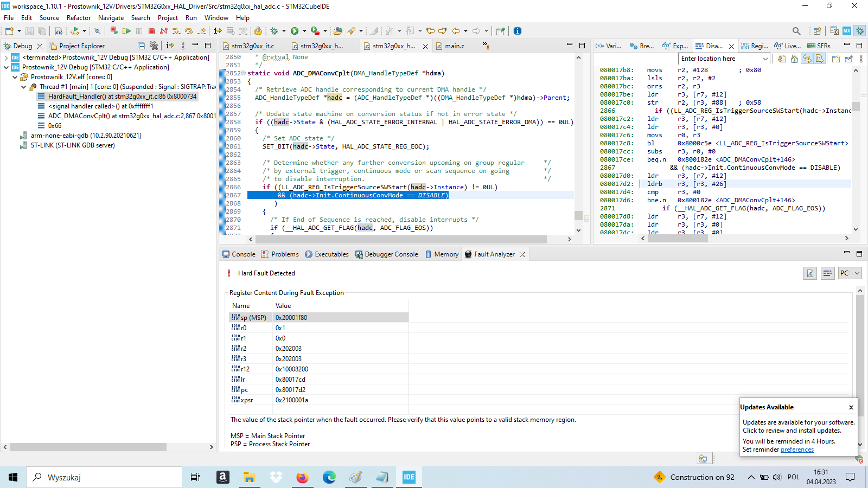Select the ST-LINK GDB server entry

tap(73, 145)
